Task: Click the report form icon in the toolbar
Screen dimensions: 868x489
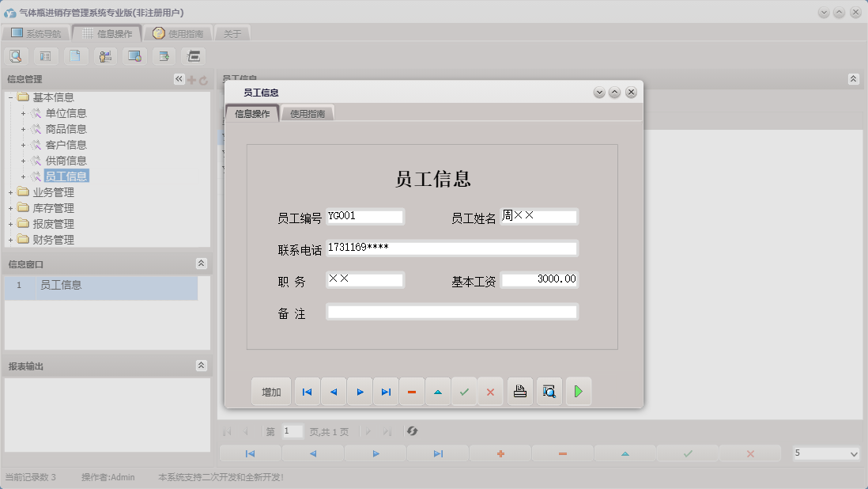Action: pos(45,55)
